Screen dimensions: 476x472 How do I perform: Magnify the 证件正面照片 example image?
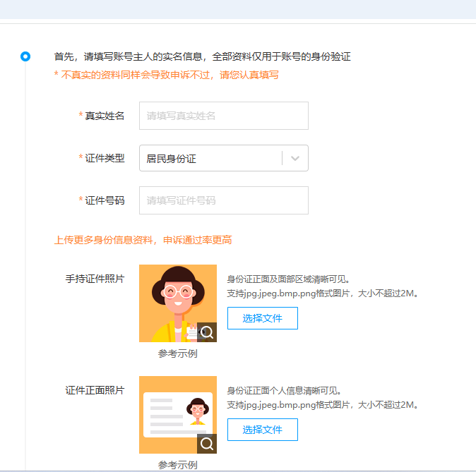[207, 444]
